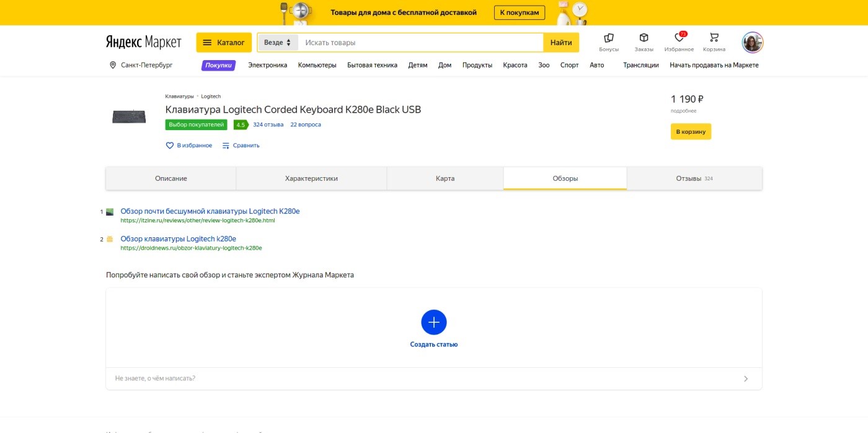Open the Красота category

(515, 65)
